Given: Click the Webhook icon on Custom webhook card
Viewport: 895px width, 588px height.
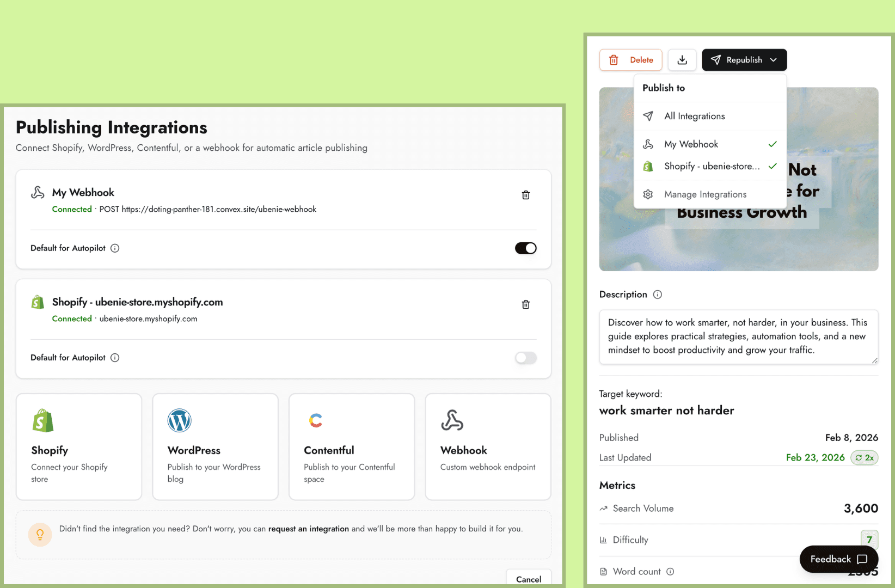Looking at the screenshot, I should coord(452,420).
